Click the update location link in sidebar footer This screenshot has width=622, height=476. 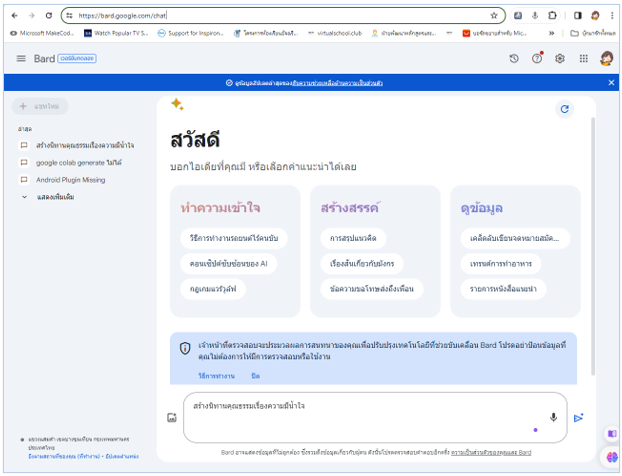122,457
